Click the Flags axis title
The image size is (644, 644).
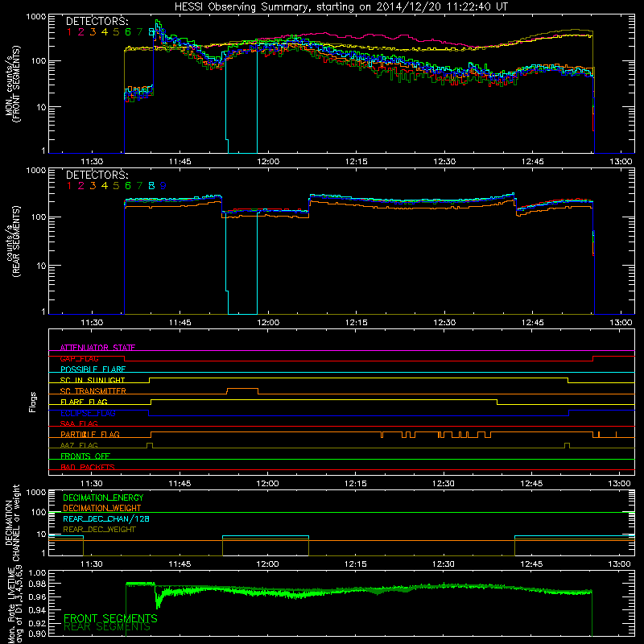coord(32,402)
